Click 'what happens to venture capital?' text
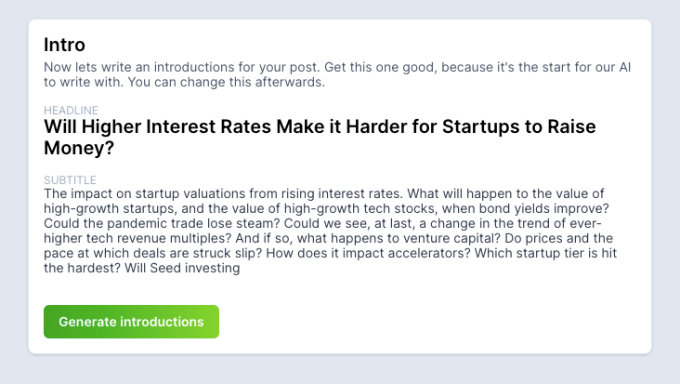 399,238
